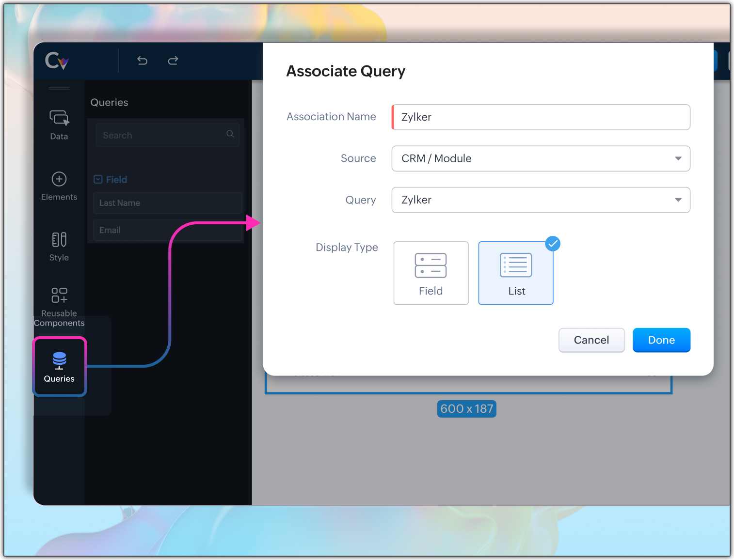Click the redo arrow icon
The width and height of the screenshot is (734, 560).
(173, 61)
